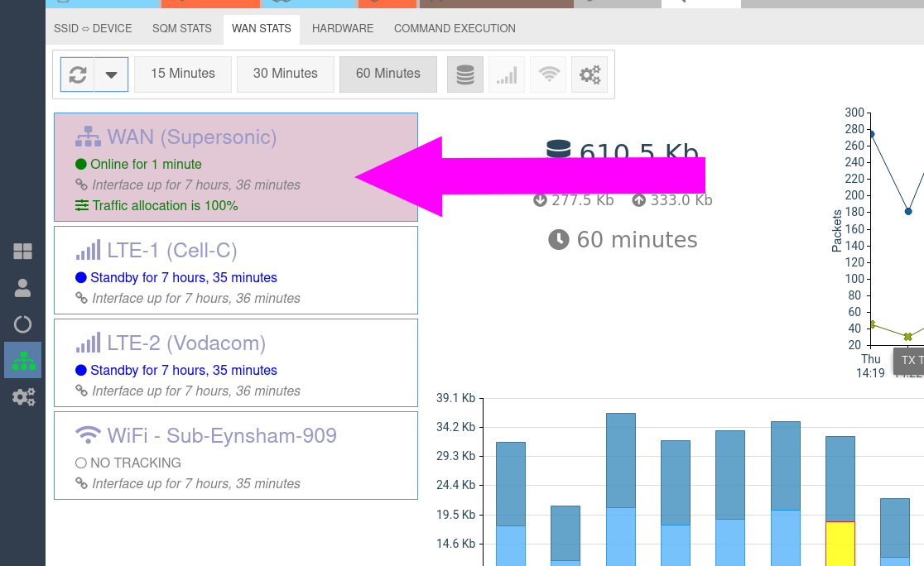Select the WAN (Supersonic) interface card
This screenshot has height=566, width=924.
(235, 167)
